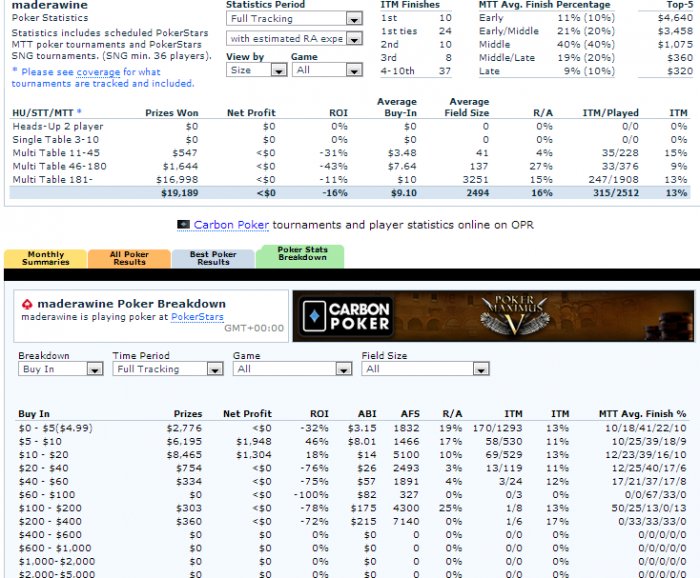Image resolution: width=700 pixels, height=578 pixels.
Task: Select the 'Single Table 3-10' row label
Action: 56,140
